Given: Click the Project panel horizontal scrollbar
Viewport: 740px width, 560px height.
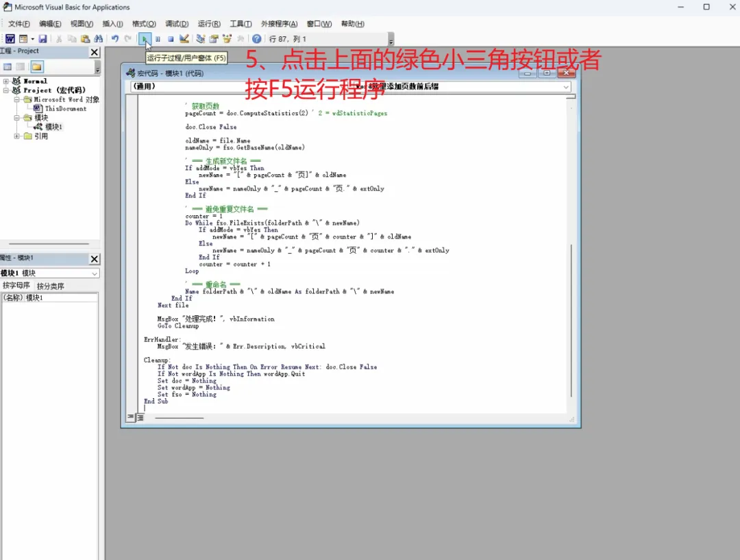Looking at the screenshot, I should click(49, 244).
